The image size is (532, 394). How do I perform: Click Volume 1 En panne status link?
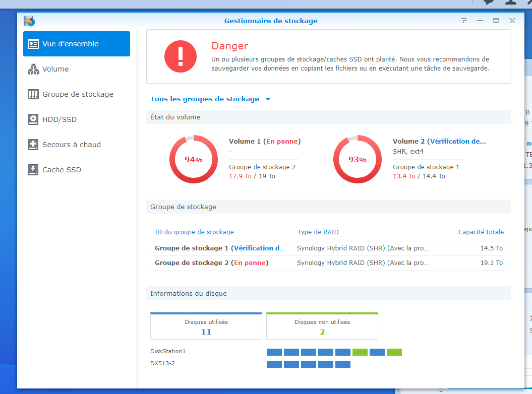282,142
